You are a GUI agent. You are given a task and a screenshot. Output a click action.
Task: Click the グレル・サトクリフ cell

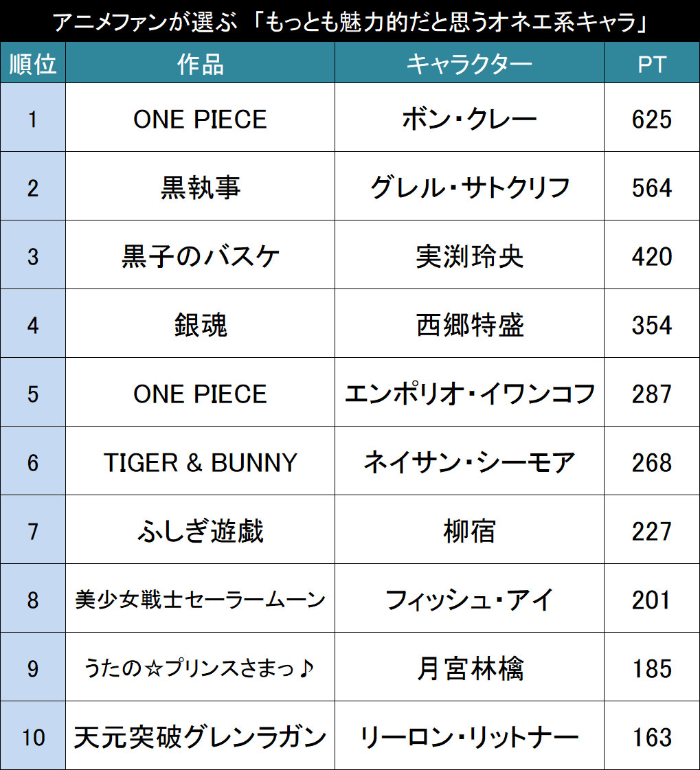[469, 186]
